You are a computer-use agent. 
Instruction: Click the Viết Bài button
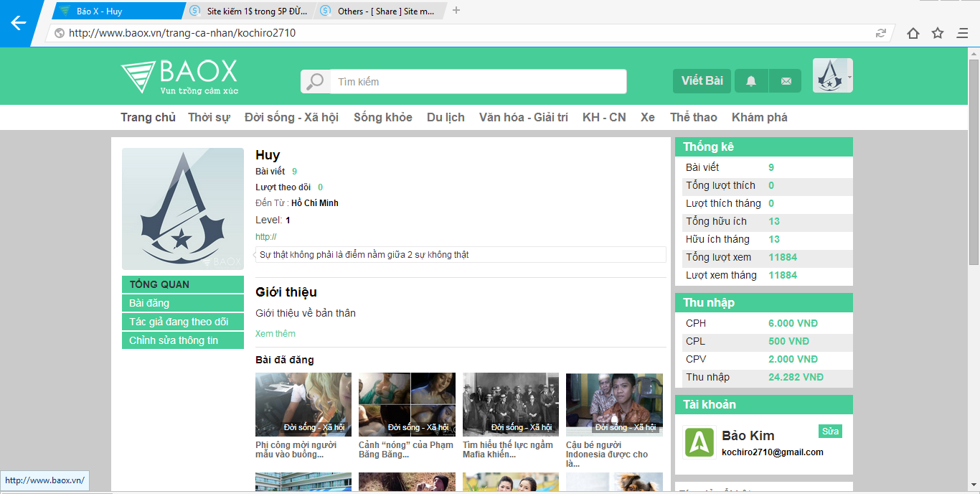702,81
